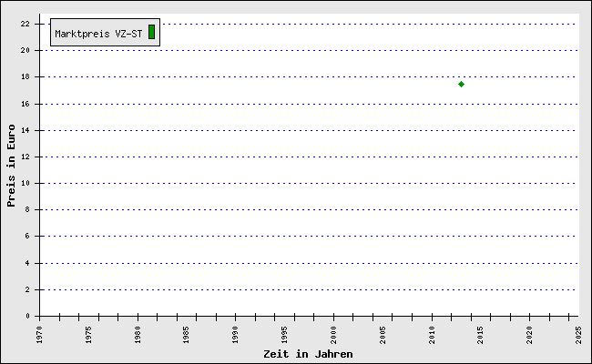Click the x-axis year label 2015
592x364 pixels.
pos(480,335)
